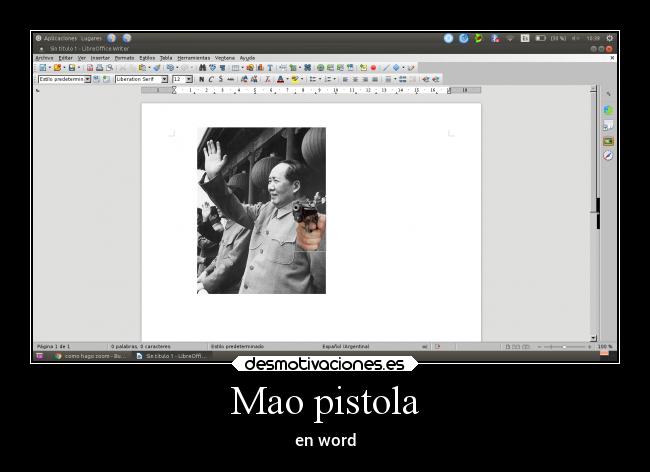Click the Undo icon
Image resolution: width=650 pixels, height=472 pixels.
[x=170, y=68]
